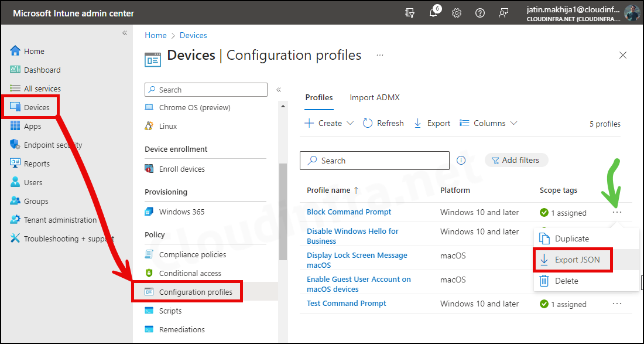Click the scroll-up arrow of Devices menu
Screen dimensions: 644x344
click(283, 107)
